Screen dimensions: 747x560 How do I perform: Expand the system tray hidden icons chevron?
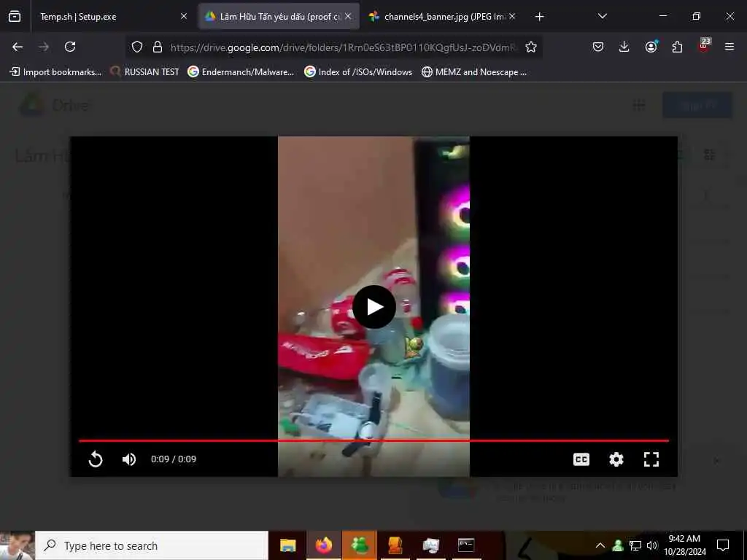[x=600, y=545]
